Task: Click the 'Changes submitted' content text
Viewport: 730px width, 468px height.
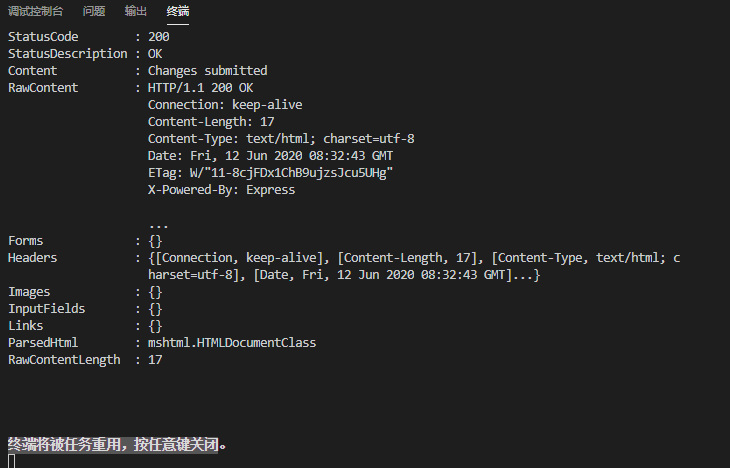Action: (207, 71)
